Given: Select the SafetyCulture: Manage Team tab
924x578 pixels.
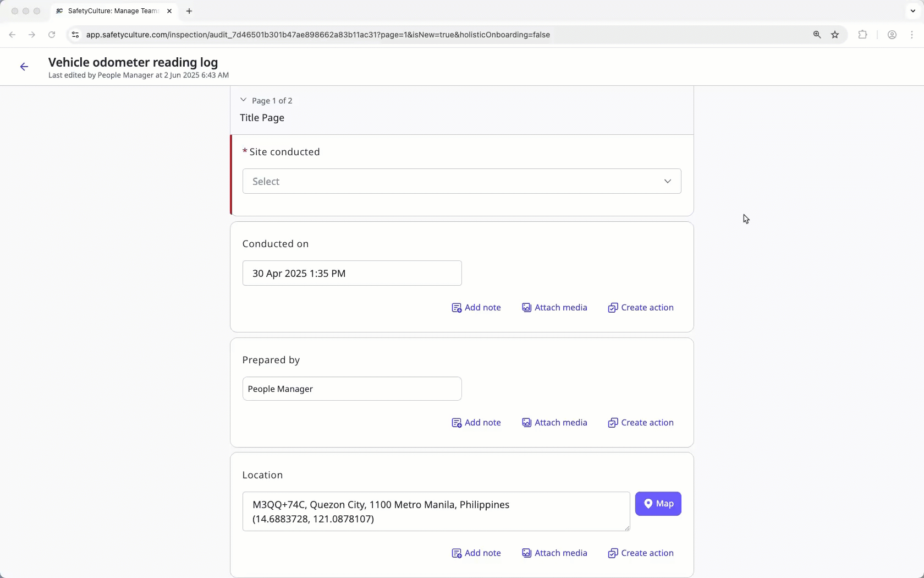Looking at the screenshot, I should click(113, 11).
